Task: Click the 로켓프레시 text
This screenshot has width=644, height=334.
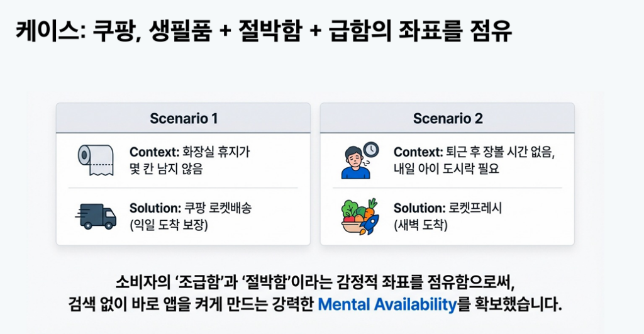Action: [477, 208]
